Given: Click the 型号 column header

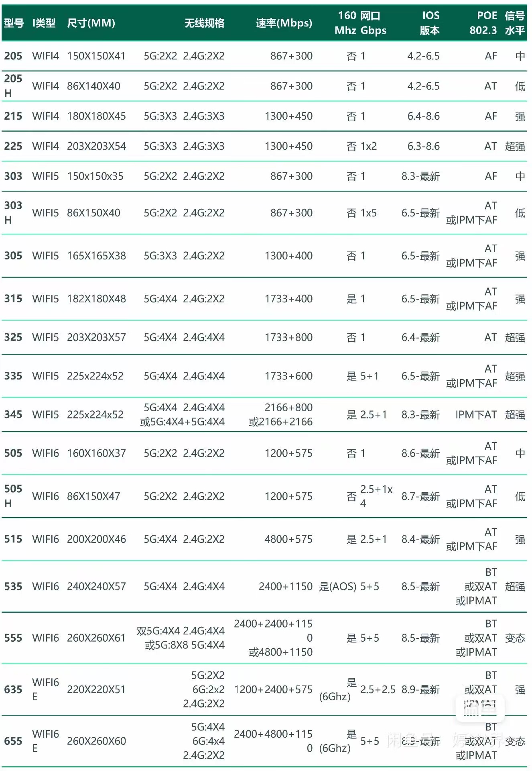Looking at the screenshot, I should pyautogui.click(x=14, y=23).
